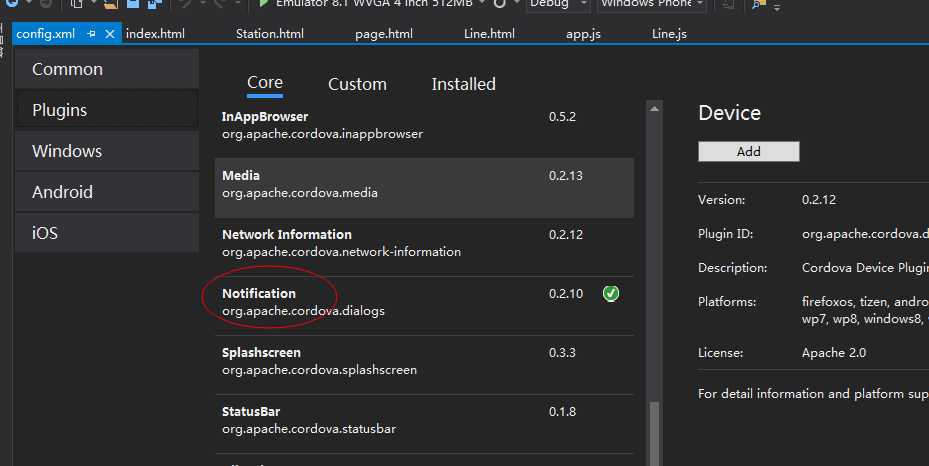
Task: Open the index.html editor tab
Action: click(155, 33)
